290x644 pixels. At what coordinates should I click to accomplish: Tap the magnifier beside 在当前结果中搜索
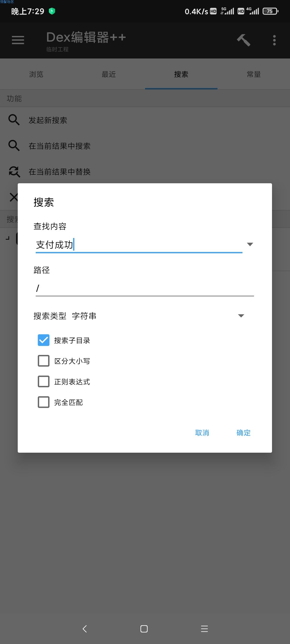coord(14,145)
